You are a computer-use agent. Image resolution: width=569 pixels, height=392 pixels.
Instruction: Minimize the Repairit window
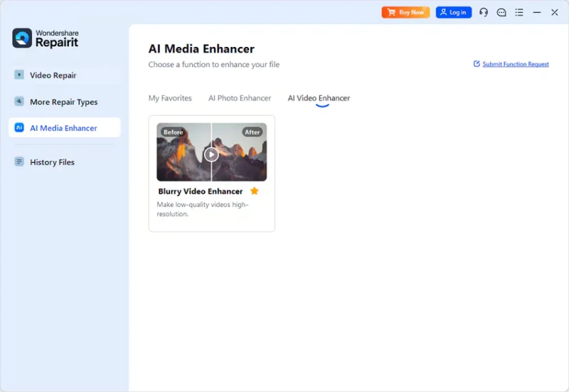[x=537, y=12]
